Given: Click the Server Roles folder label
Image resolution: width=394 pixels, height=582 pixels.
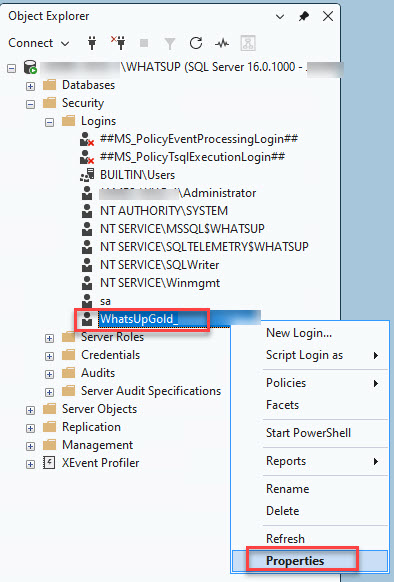Looking at the screenshot, I should [x=112, y=337].
